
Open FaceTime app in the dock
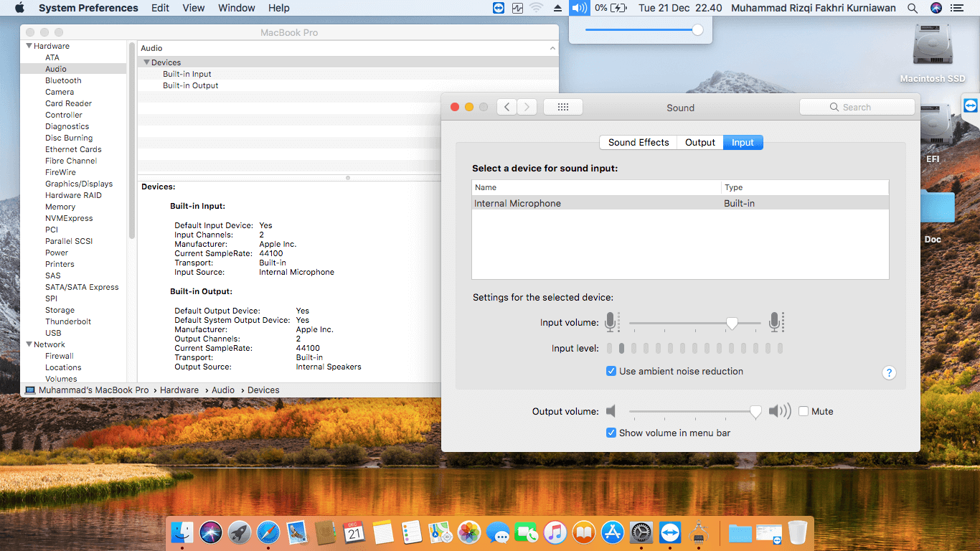(527, 532)
